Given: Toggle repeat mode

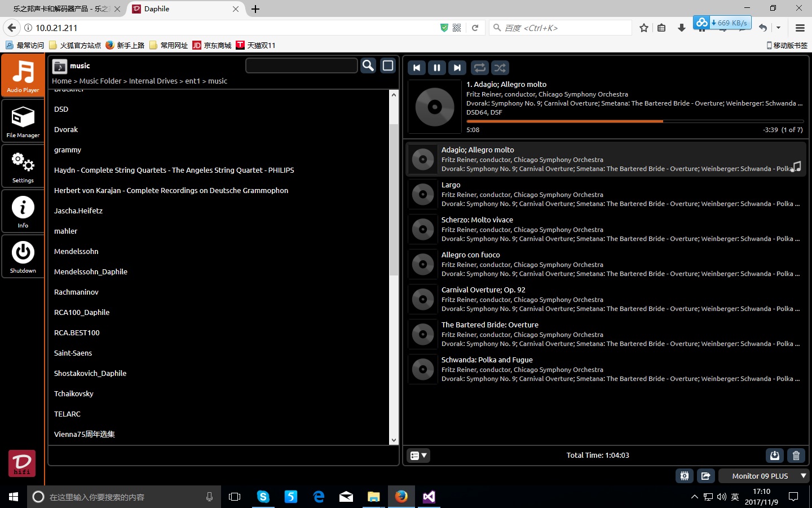Looking at the screenshot, I should coord(479,68).
